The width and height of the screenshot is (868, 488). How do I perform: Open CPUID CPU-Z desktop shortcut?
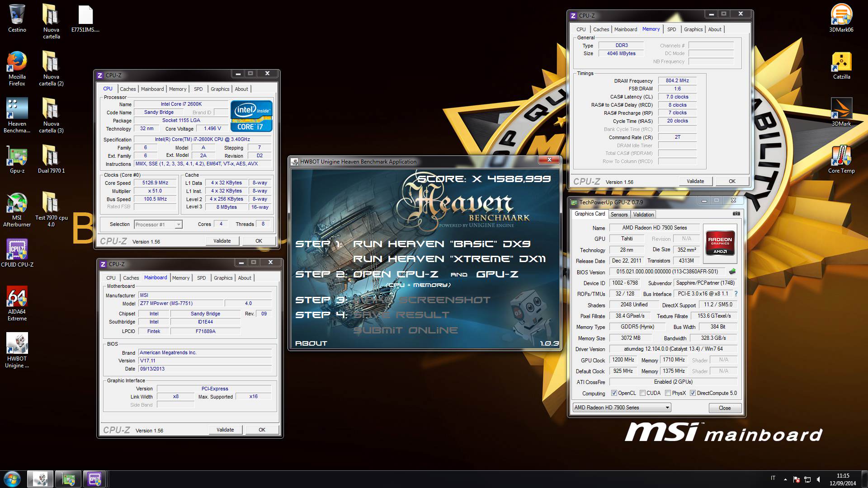[x=17, y=253]
